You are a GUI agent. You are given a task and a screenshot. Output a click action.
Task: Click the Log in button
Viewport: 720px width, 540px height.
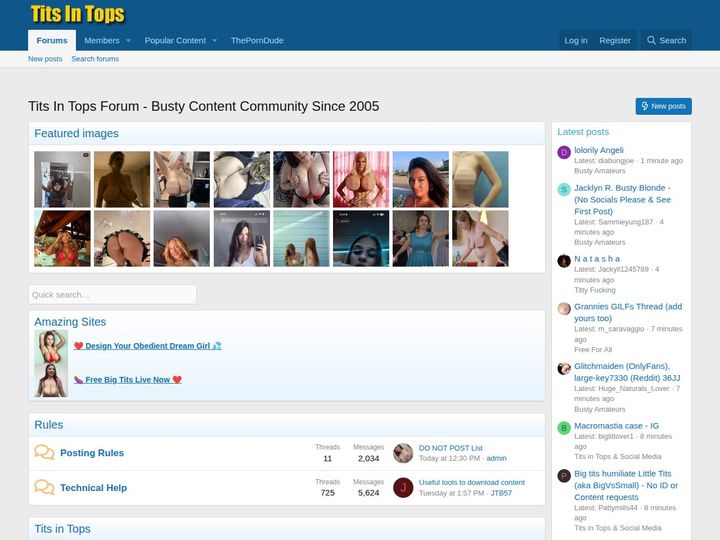tap(576, 40)
